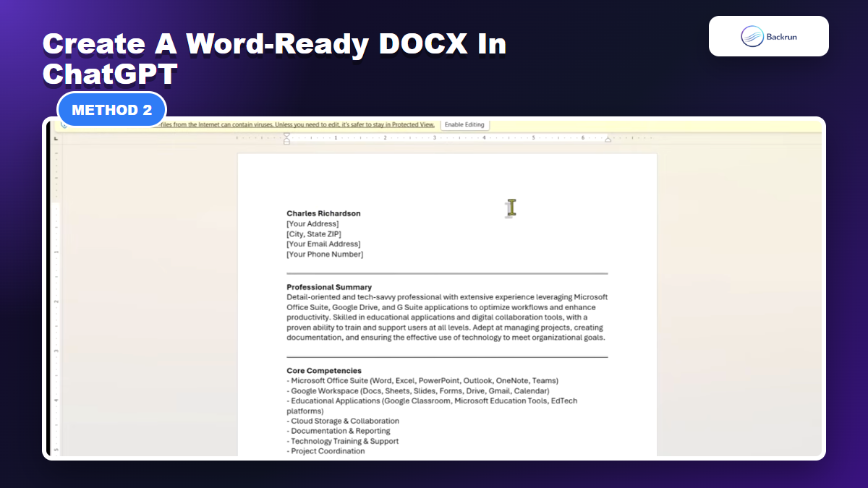The image size is (868, 488).
Task: Click the '[Your Email Address]' placeholder
Action: click(x=323, y=244)
